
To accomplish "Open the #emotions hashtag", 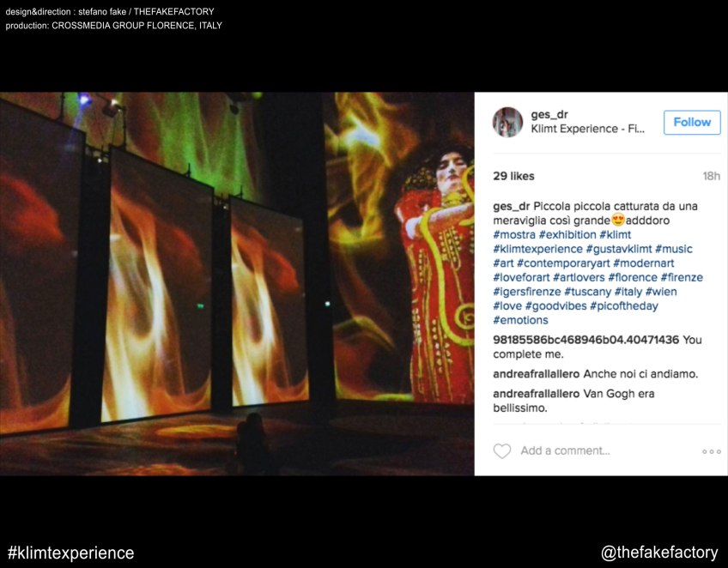I will click(520, 320).
